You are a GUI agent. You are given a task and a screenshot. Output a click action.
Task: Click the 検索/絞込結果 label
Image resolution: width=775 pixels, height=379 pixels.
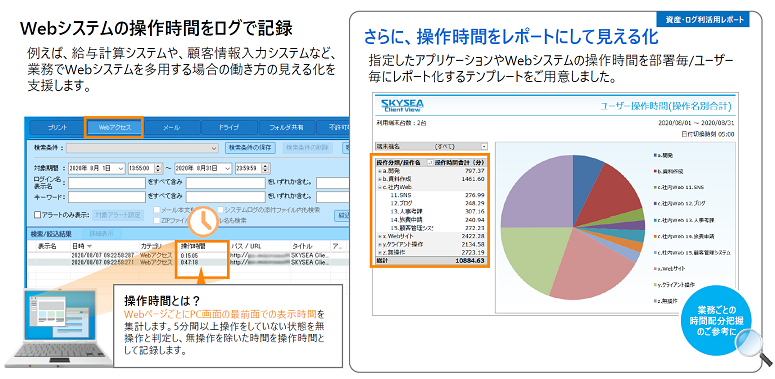point(51,233)
